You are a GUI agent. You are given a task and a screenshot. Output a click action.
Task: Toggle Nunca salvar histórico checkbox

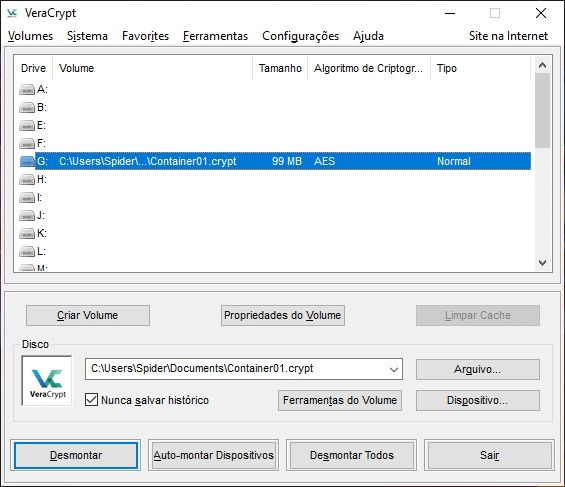(x=91, y=400)
